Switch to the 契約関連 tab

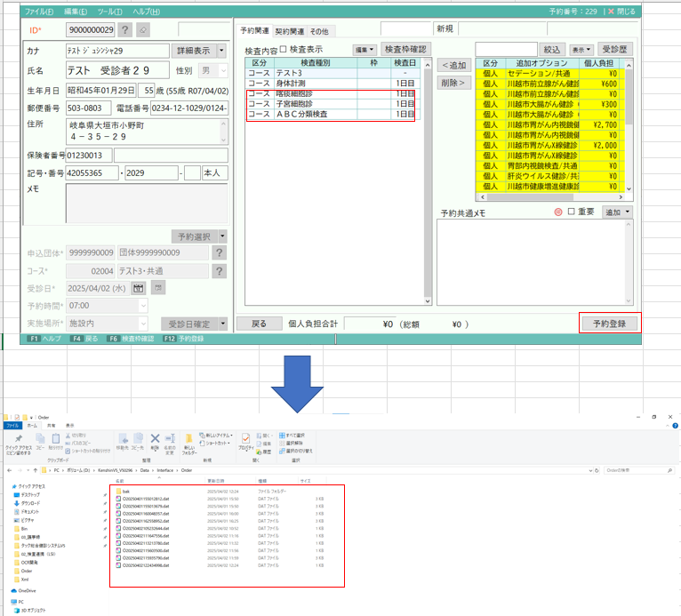290,30
